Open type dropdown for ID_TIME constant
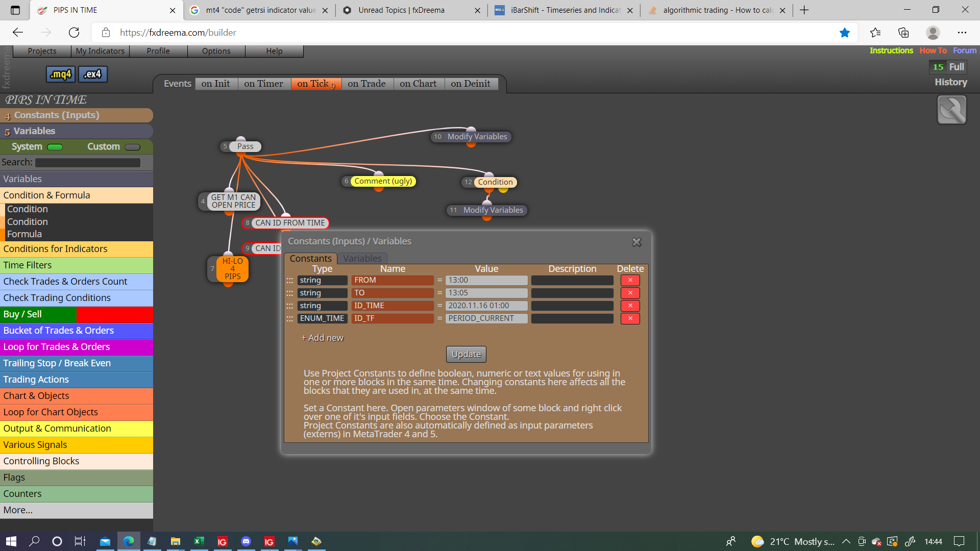 point(323,306)
